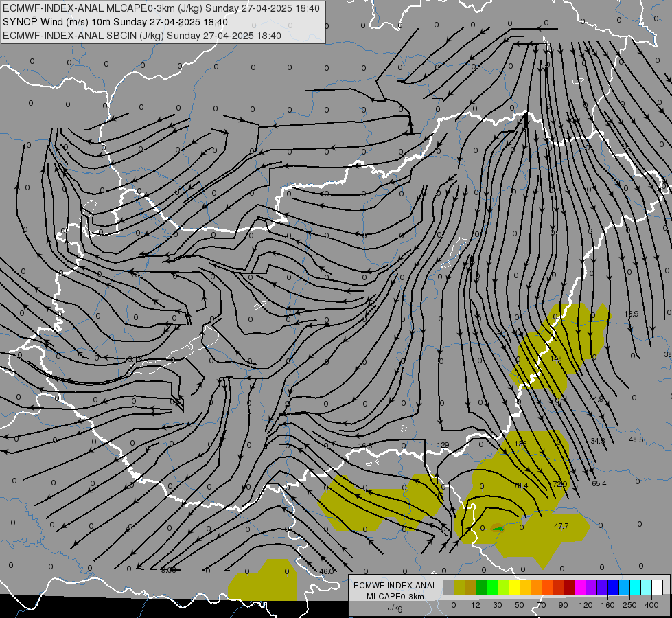
Task: Click the map value 65.4
Action: (x=599, y=483)
